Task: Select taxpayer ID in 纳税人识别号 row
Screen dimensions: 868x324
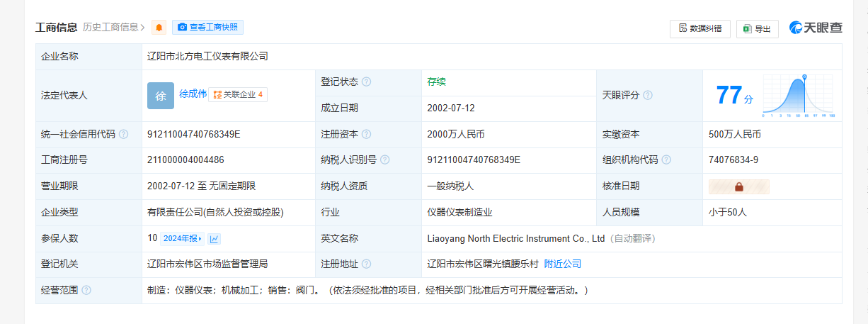Action: 474,160
